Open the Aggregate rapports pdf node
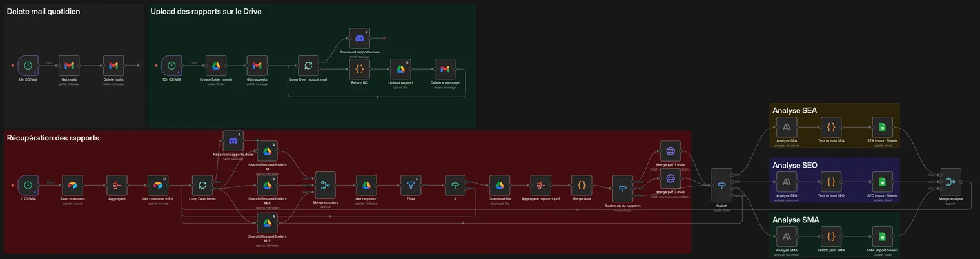 point(540,185)
